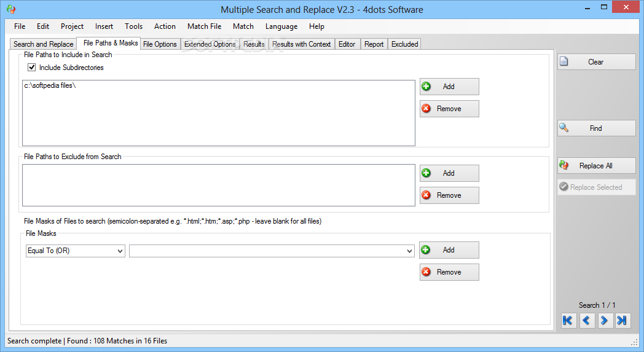Go to next search arrow
Viewport: 644px width, 352px height.
pyautogui.click(x=604, y=320)
